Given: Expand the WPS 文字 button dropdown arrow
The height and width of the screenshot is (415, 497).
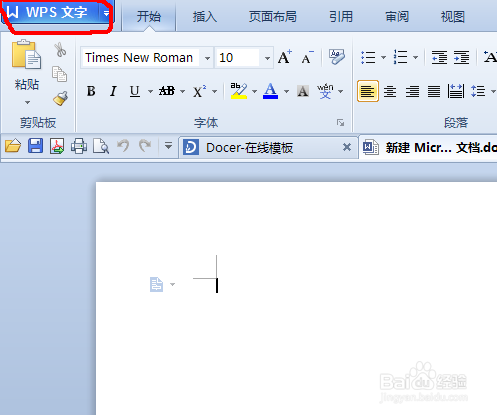Looking at the screenshot, I should click(106, 13).
